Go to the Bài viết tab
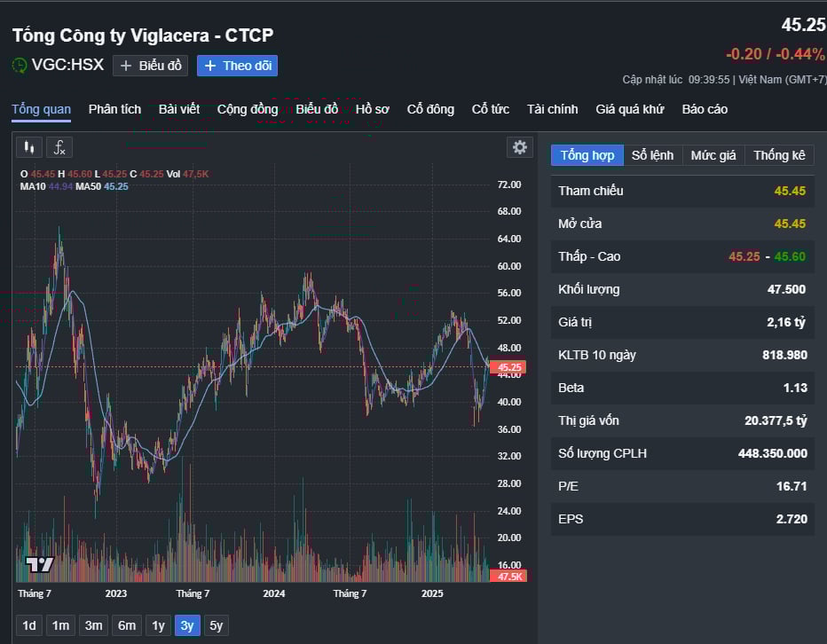This screenshot has height=644, width=827. pyautogui.click(x=179, y=109)
